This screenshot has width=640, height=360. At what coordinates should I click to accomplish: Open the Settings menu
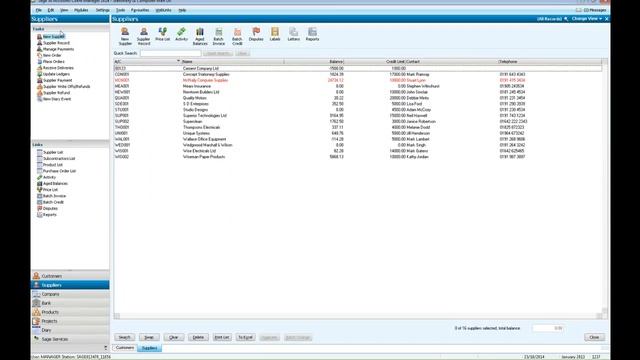pos(102,10)
